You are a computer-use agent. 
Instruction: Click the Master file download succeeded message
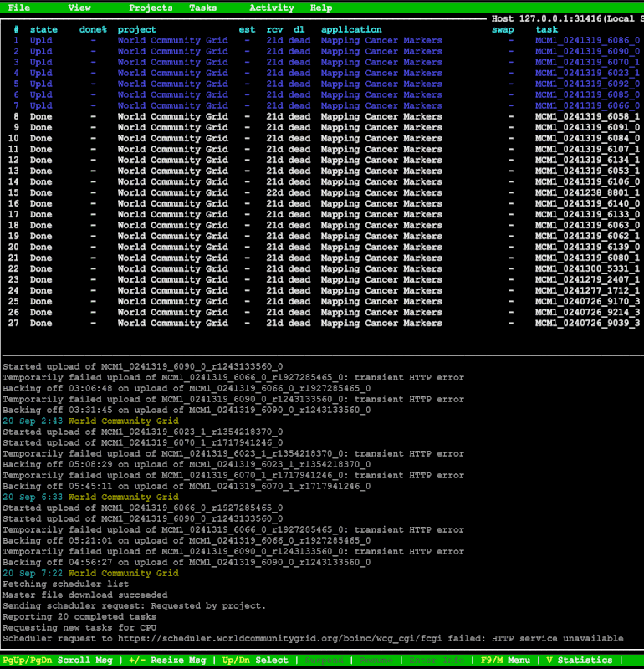coord(85,595)
